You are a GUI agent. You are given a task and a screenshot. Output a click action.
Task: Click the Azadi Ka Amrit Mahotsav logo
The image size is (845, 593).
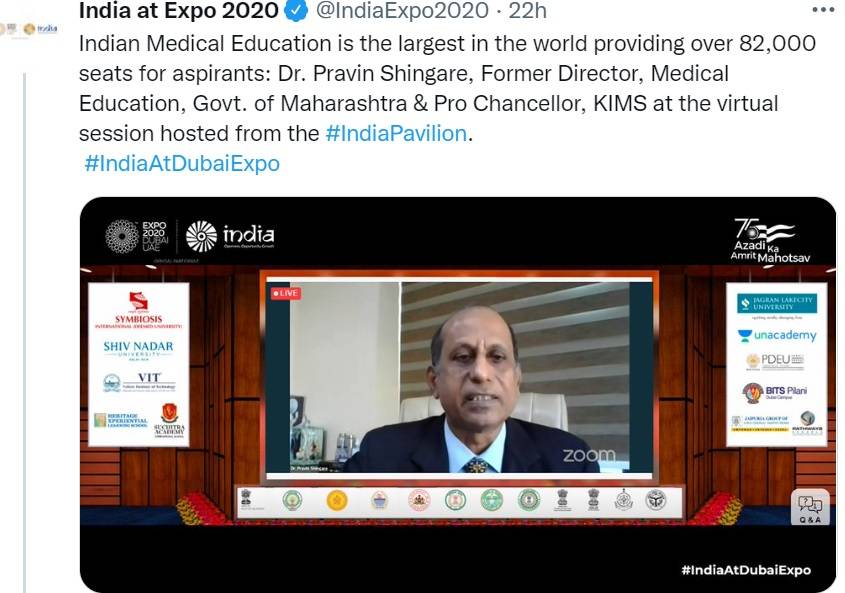770,240
